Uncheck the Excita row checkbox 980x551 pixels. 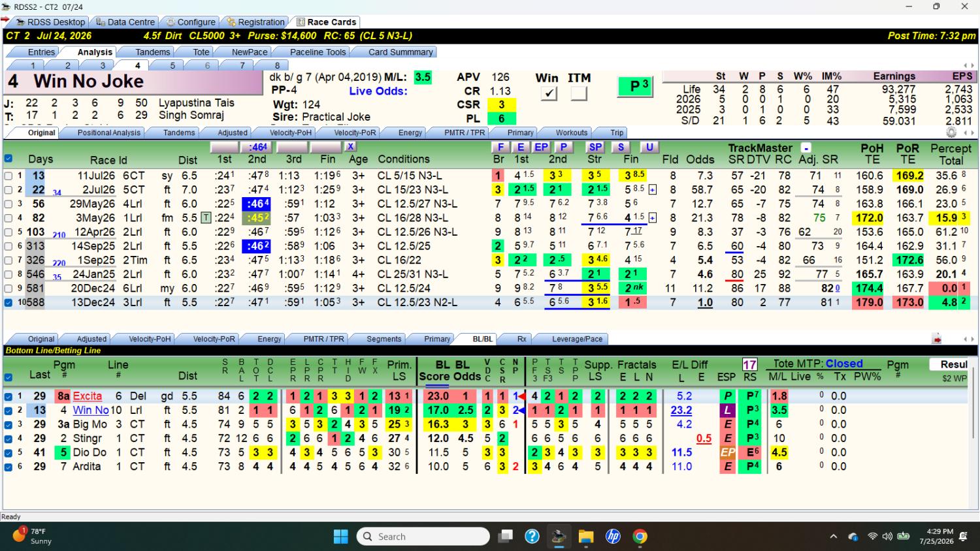[8, 396]
